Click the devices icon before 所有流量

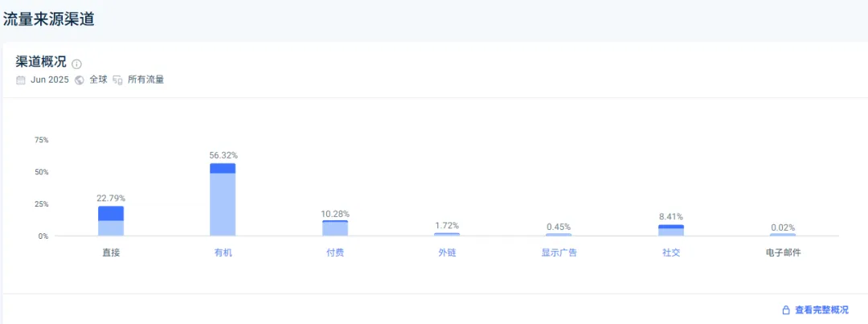[117, 80]
